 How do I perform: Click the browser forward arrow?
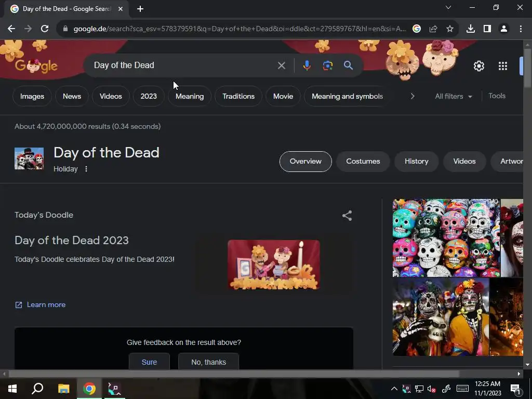[28, 29]
